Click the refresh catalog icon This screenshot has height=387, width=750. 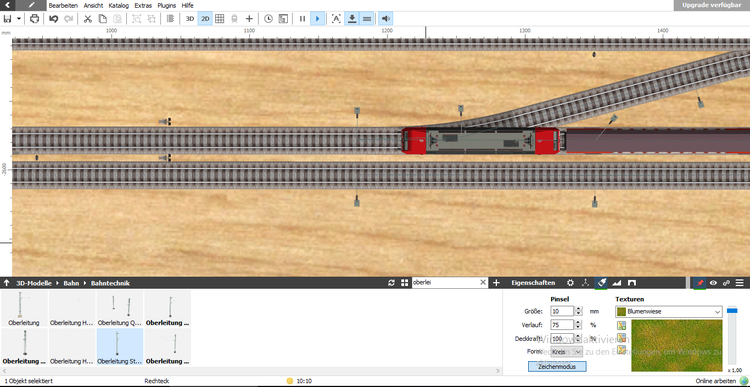pyautogui.click(x=391, y=283)
